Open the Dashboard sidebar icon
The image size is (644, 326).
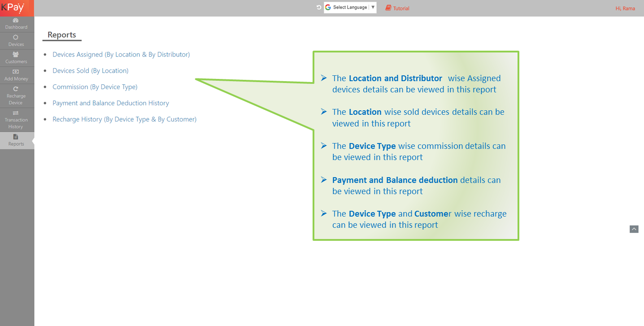coord(16,21)
